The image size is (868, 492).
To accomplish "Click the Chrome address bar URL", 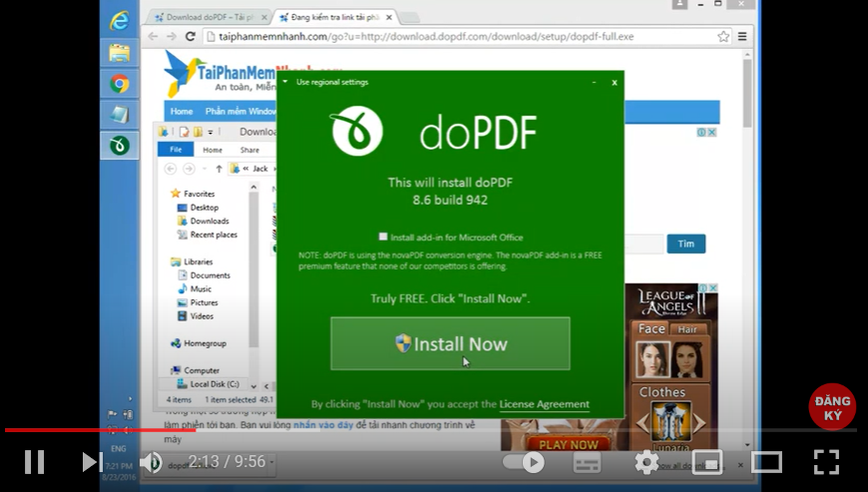I will 426,37.
